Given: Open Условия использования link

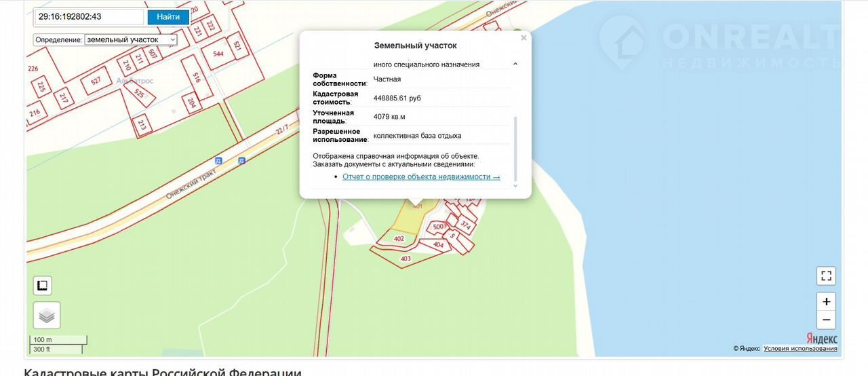Looking at the screenshot, I should click(x=800, y=349).
